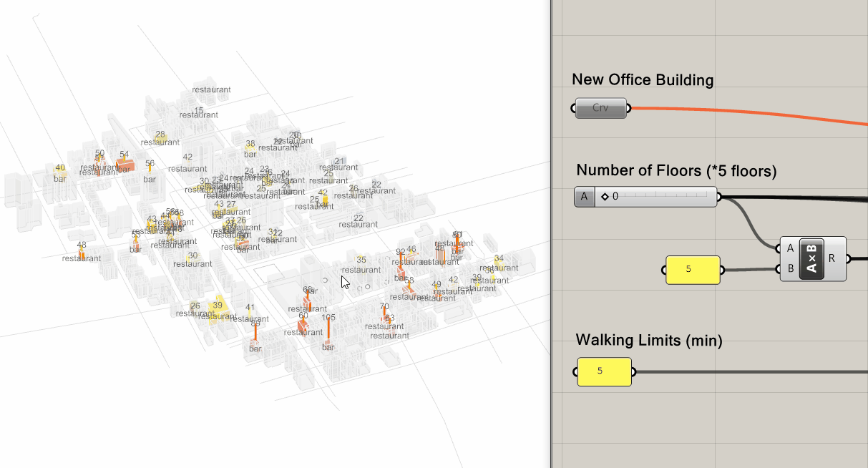Click the restaurant labeled 48 in the viewport
The image size is (868, 468).
point(82,253)
